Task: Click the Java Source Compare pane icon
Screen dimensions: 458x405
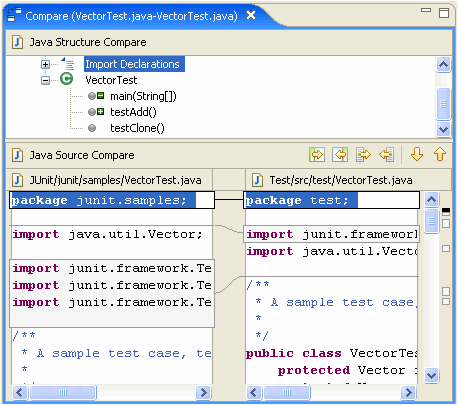Action: 17,155
